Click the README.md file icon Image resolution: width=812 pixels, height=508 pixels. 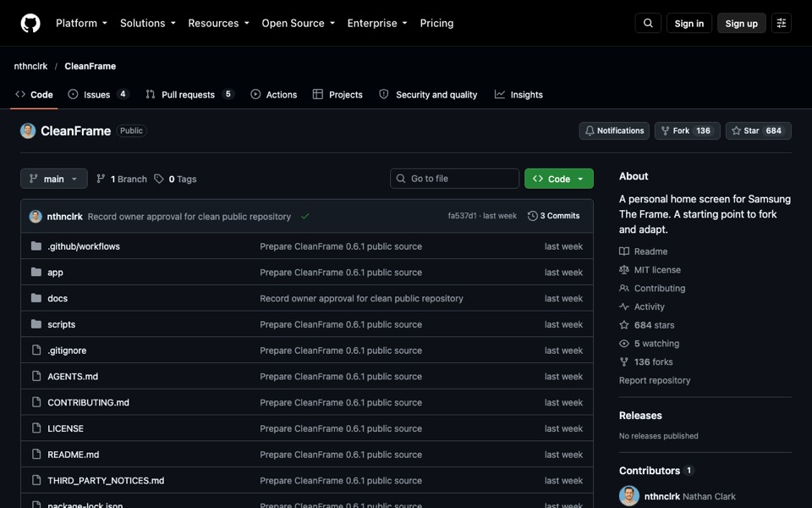[36, 454]
